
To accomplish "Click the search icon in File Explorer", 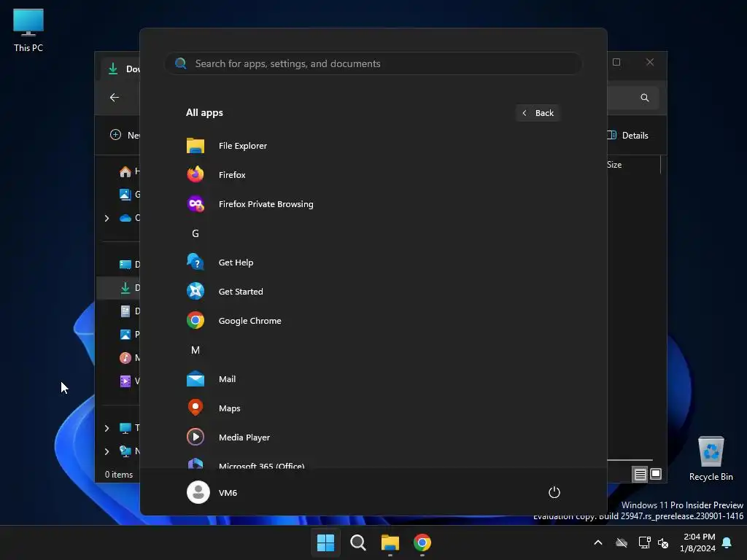I will pos(645,98).
